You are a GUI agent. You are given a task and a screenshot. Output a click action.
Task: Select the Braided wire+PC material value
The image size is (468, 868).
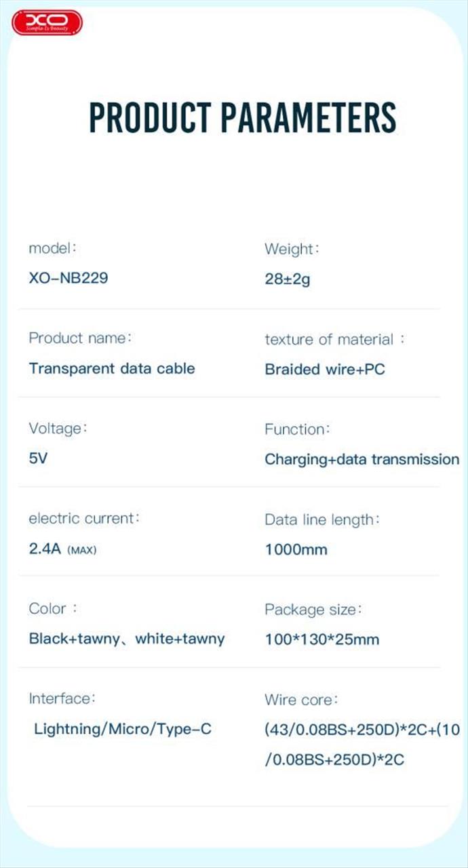pos(324,370)
